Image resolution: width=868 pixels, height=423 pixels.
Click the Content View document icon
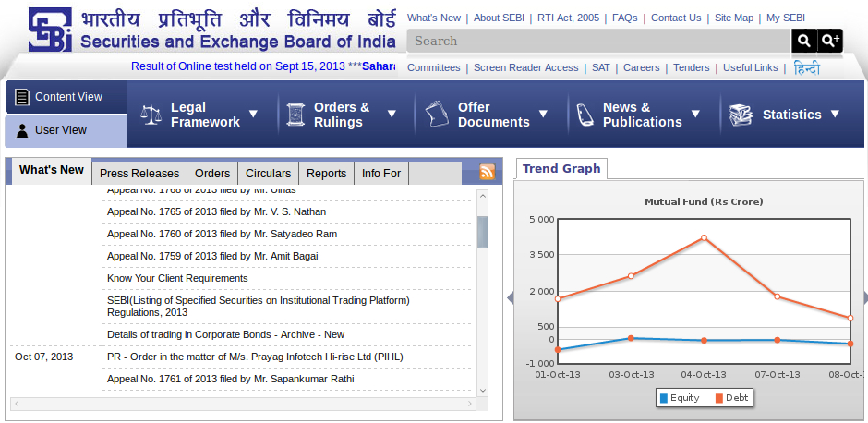pyautogui.click(x=22, y=97)
